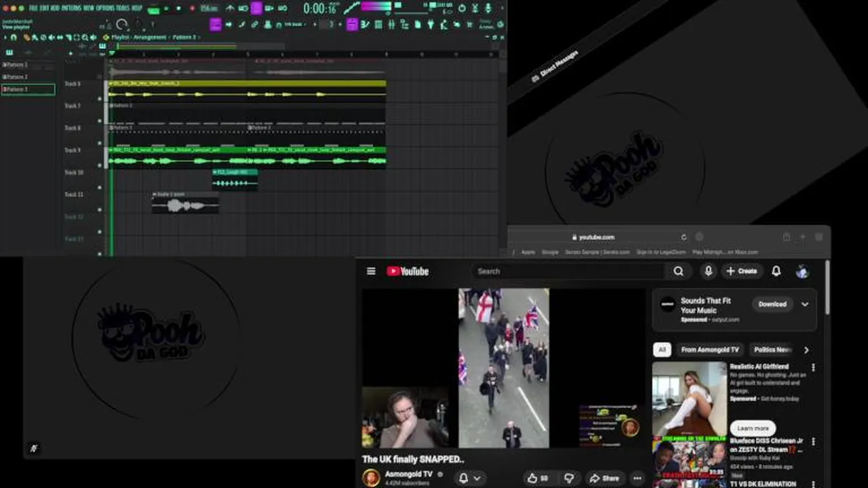The width and height of the screenshot is (868, 488).
Task: Click the tempo BPM display
Action: click(x=208, y=9)
